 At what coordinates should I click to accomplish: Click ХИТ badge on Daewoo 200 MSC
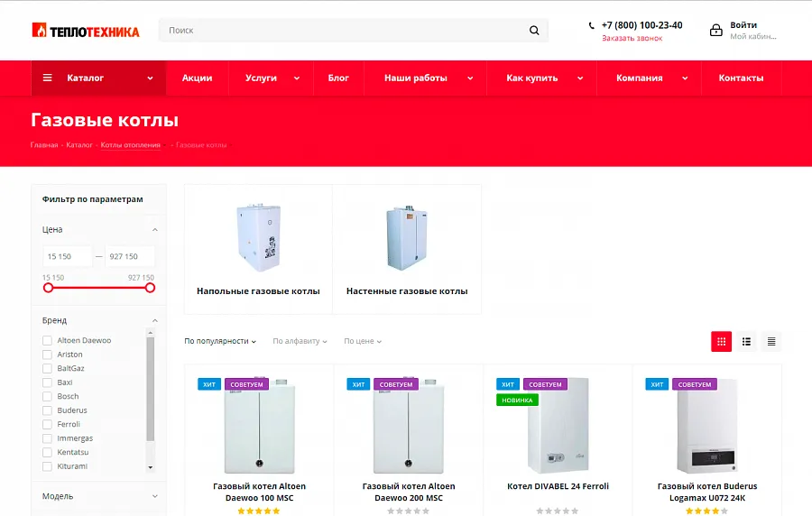click(358, 384)
